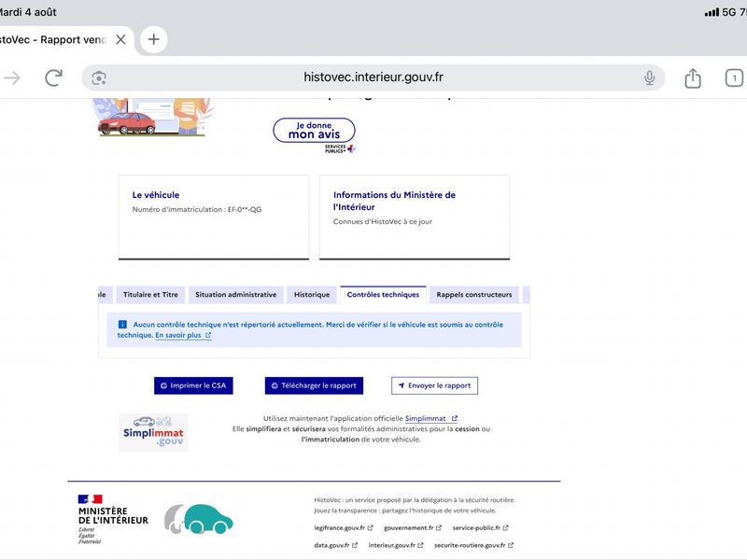This screenshot has width=747, height=560.
Task: Click Envoyer le rapport button
Action: click(x=434, y=385)
